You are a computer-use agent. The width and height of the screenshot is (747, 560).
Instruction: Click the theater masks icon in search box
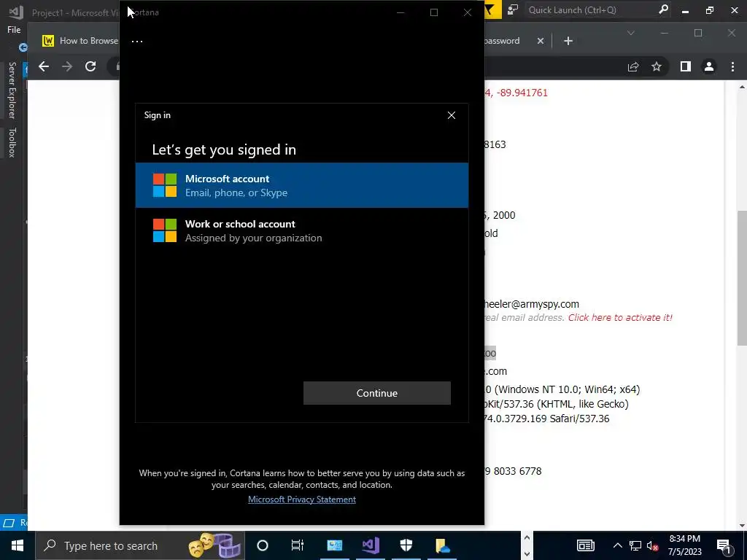201,545
